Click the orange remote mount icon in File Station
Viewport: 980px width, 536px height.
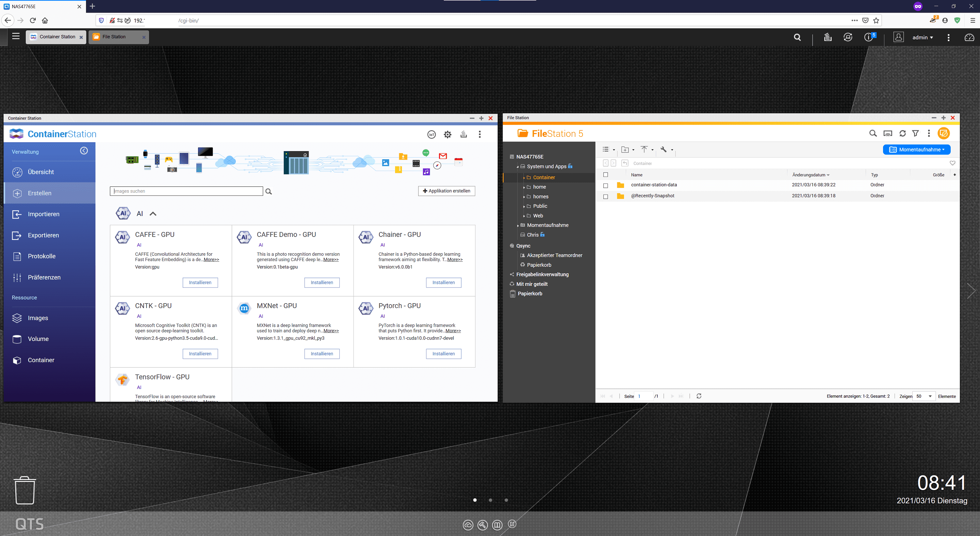[944, 133]
